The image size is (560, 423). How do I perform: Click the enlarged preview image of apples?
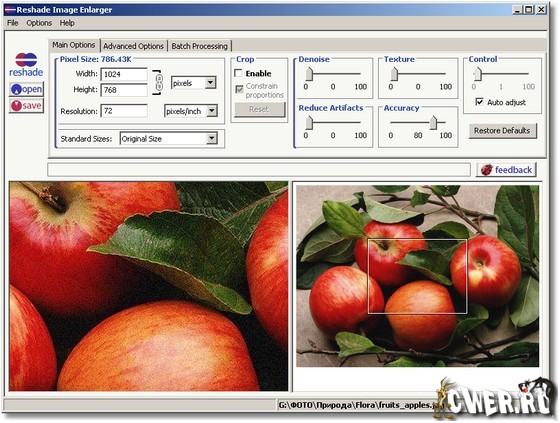click(148, 286)
